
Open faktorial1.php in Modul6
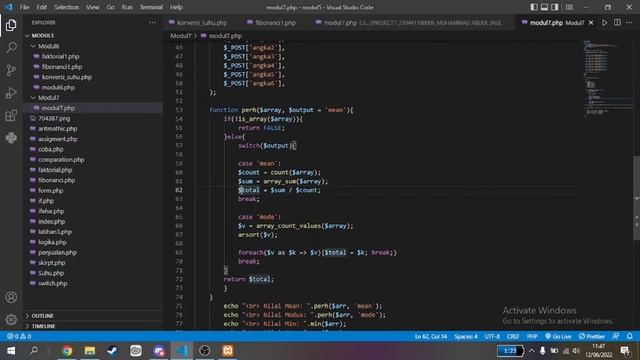[60, 56]
